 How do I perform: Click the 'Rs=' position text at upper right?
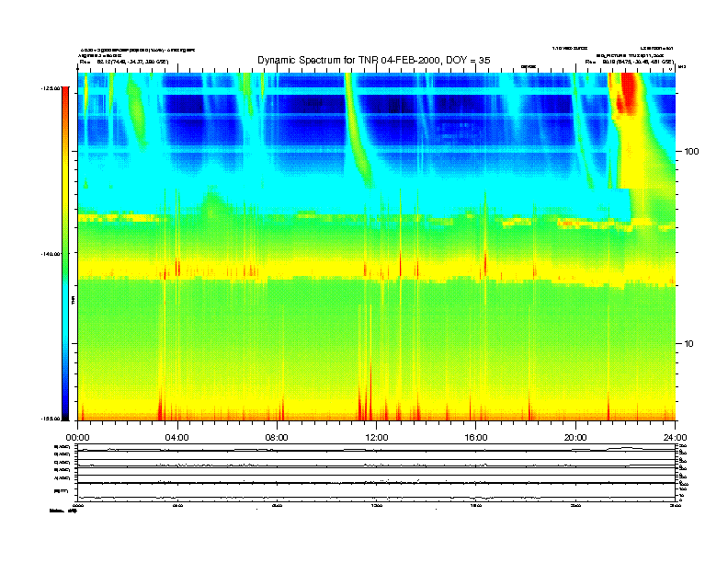[x=629, y=62]
